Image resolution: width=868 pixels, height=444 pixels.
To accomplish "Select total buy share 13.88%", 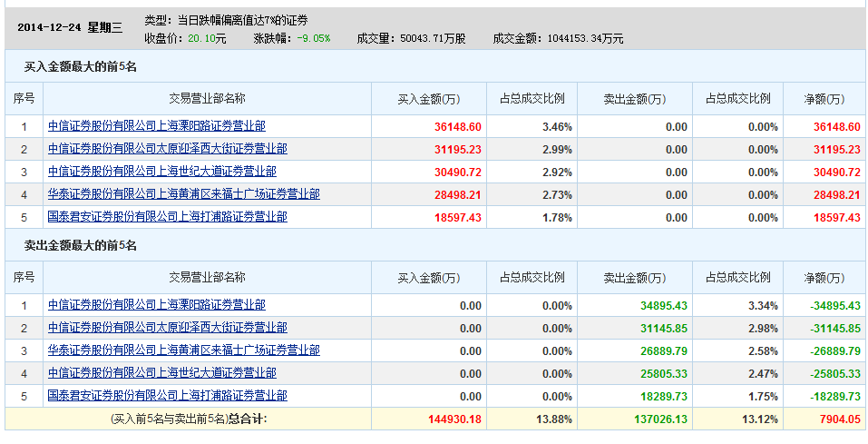I will click(554, 419).
